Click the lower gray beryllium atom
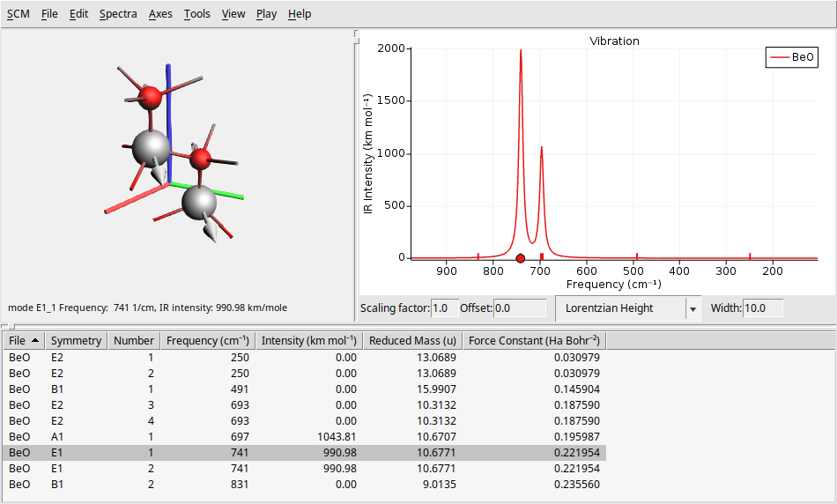Screen dimensions: 837x504 point(199,203)
